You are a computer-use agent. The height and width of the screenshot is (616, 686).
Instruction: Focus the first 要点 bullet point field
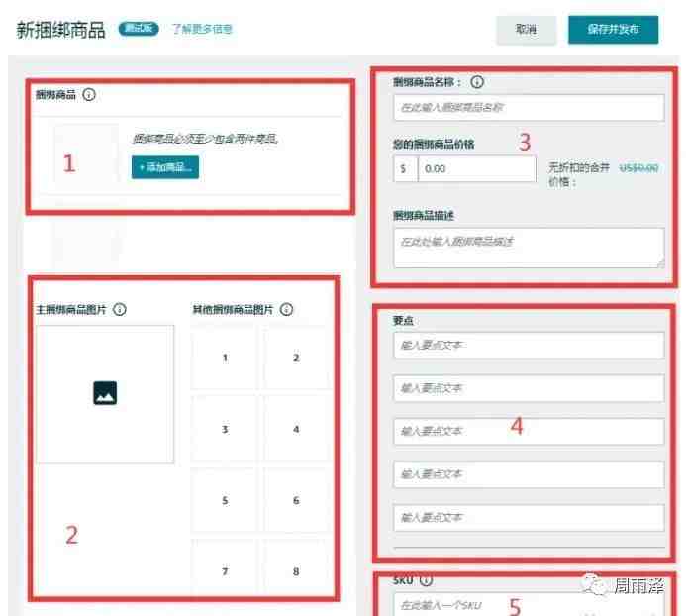[529, 345]
